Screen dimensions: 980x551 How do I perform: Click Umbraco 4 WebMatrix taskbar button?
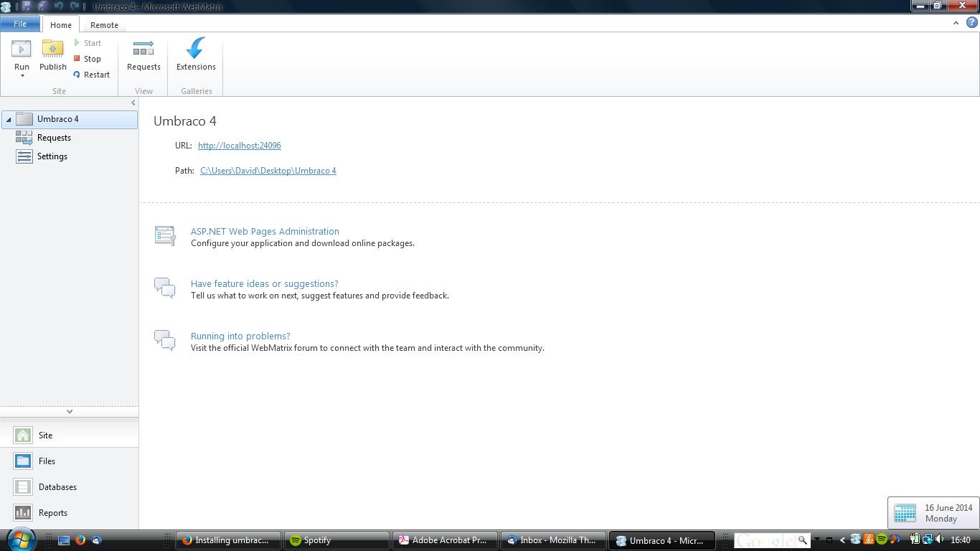(x=662, y=540)
